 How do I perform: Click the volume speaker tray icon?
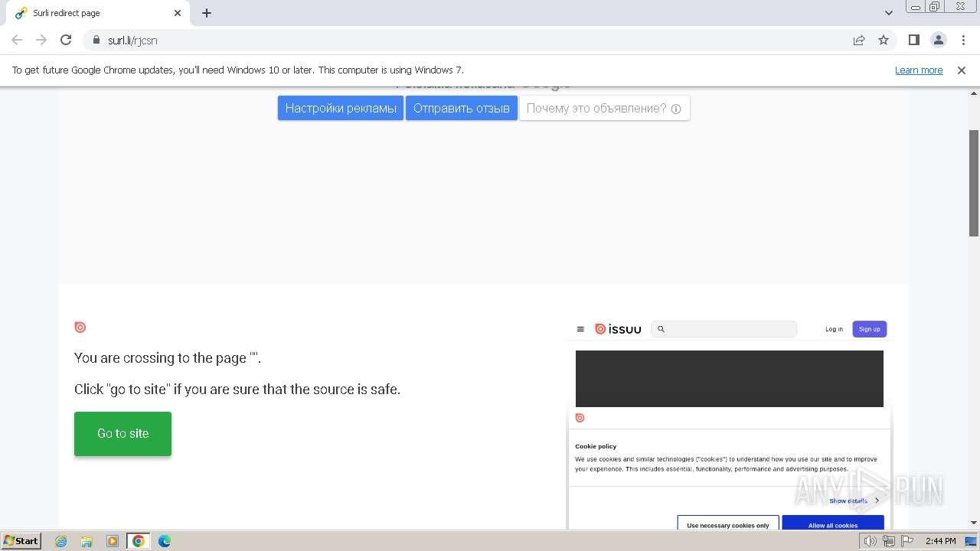[x=870, y=541]
